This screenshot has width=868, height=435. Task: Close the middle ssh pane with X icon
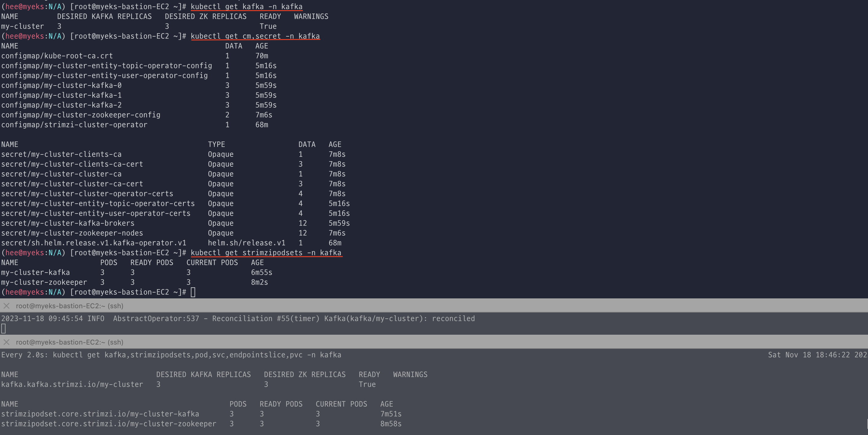[x=6, y=306]
